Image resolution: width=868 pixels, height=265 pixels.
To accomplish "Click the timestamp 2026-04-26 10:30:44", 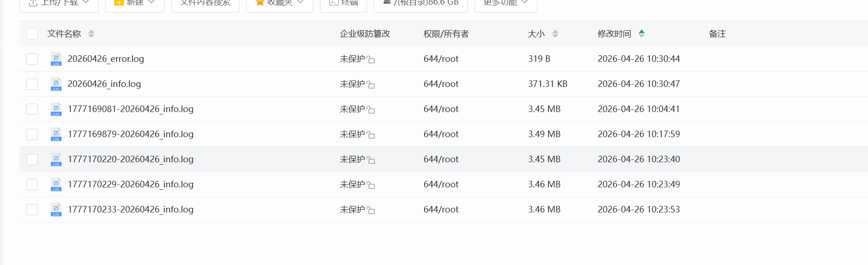I will pyautogui.click(x=639, y=59).
